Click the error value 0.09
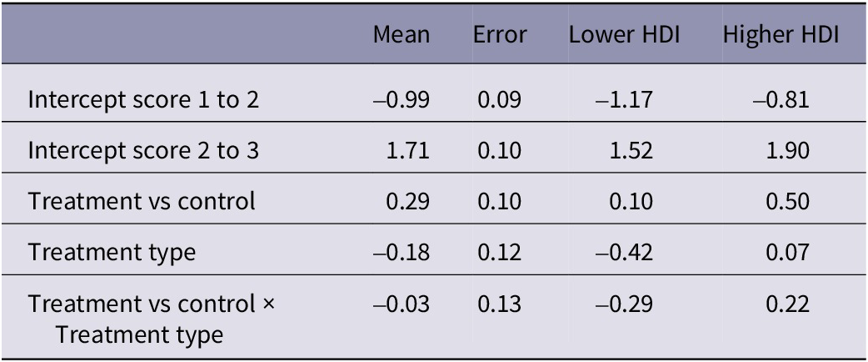This screenshot has height=362, width=868. pyautogui.click(x=499, y=100)
